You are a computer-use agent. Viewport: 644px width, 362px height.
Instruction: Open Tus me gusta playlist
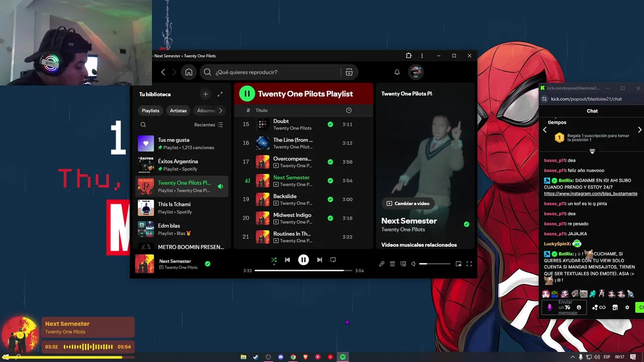(182, 144)
